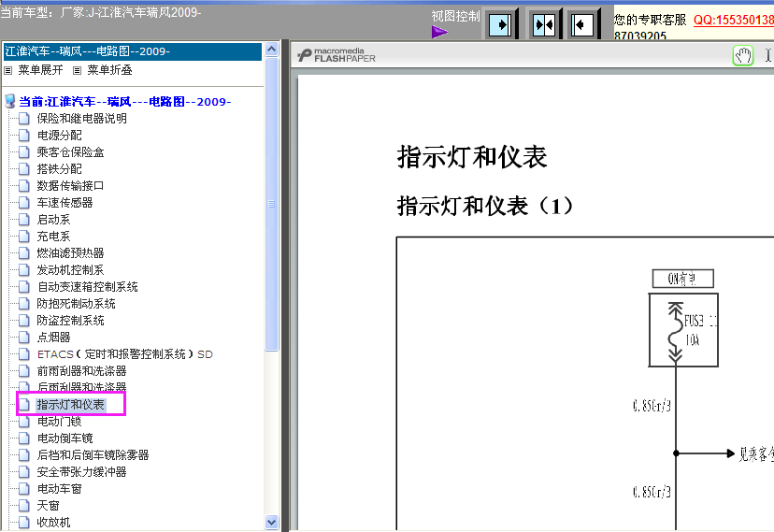The image size is (774, 532).
Task: Open 防抱死制动系统 diagram
Action: [76, 304]
